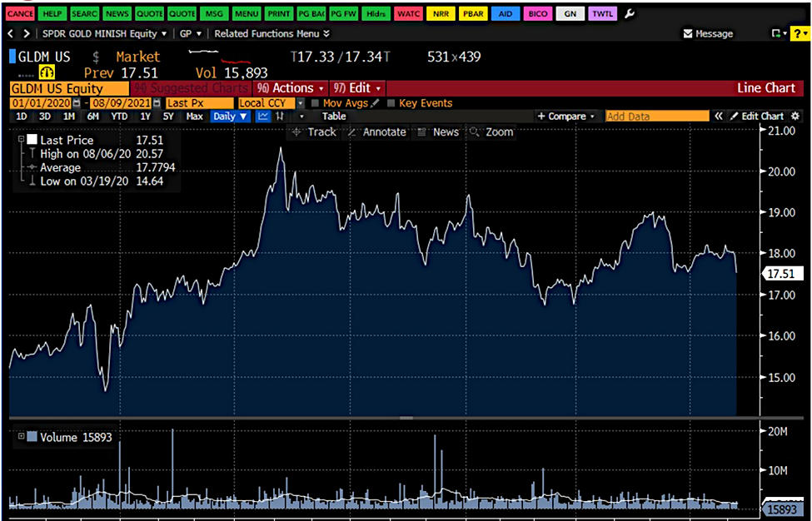Switch to Table view
Image resolution: width=812 pixels, height=521 pixels.
pos(334,117)
